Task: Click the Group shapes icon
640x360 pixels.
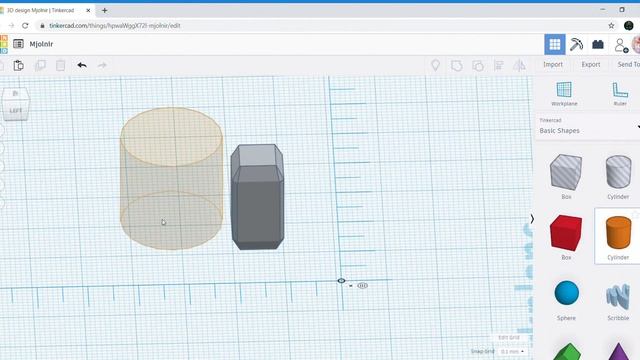Action: coord(457,65)
